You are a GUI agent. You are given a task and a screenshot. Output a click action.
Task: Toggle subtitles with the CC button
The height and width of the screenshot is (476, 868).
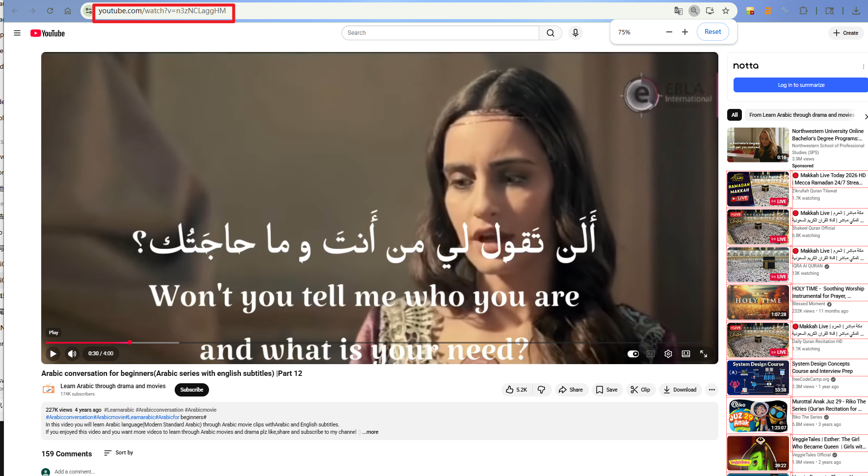[x=650, y=353]
